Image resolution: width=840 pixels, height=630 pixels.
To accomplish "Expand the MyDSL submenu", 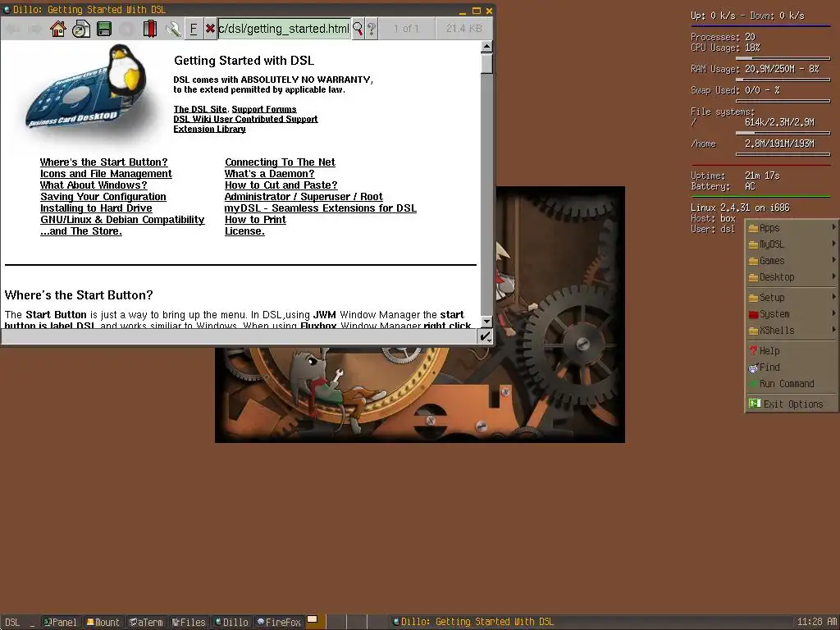I will click(792, 244).
